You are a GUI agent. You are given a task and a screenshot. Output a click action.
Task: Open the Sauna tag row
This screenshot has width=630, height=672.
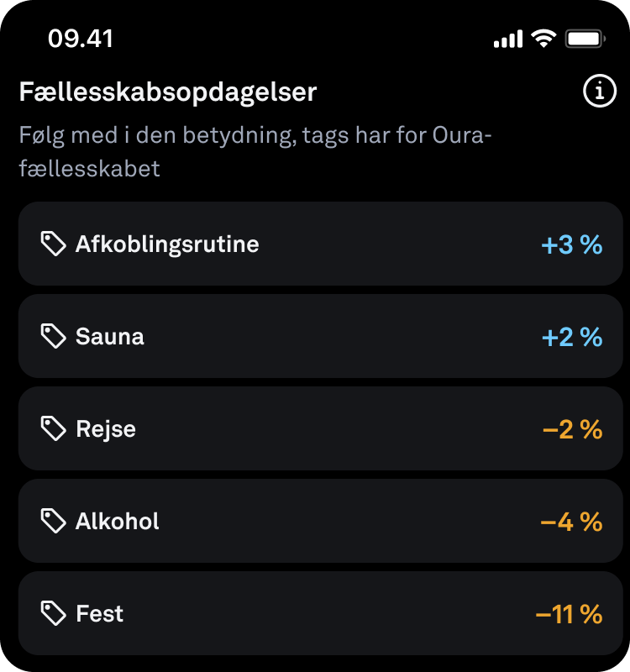(x=321, y=336)
